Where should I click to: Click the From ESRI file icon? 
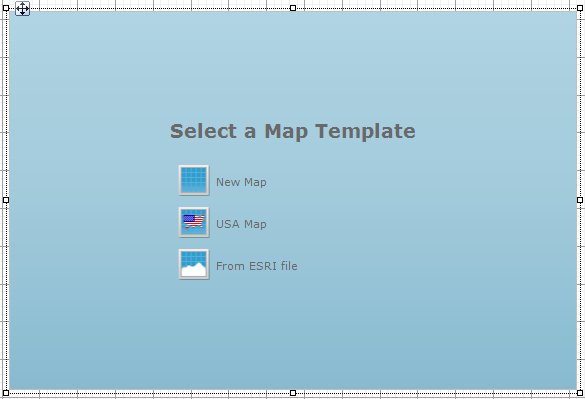click(194, 264)
